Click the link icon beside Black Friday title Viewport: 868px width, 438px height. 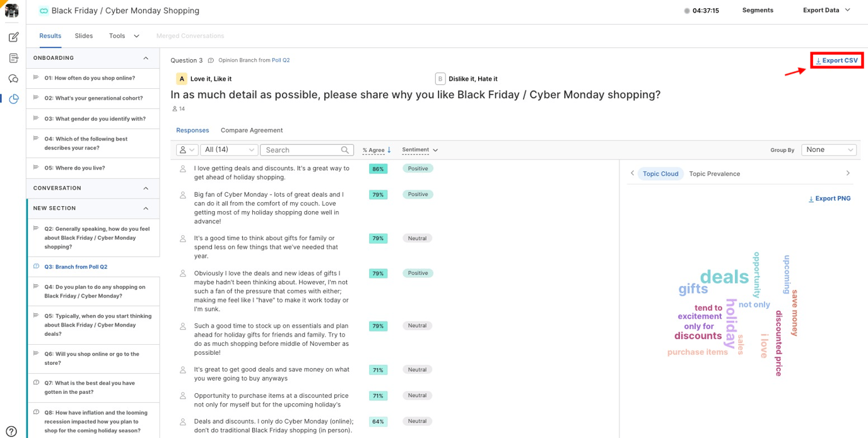pyautogui.click(x=42, y=10)
